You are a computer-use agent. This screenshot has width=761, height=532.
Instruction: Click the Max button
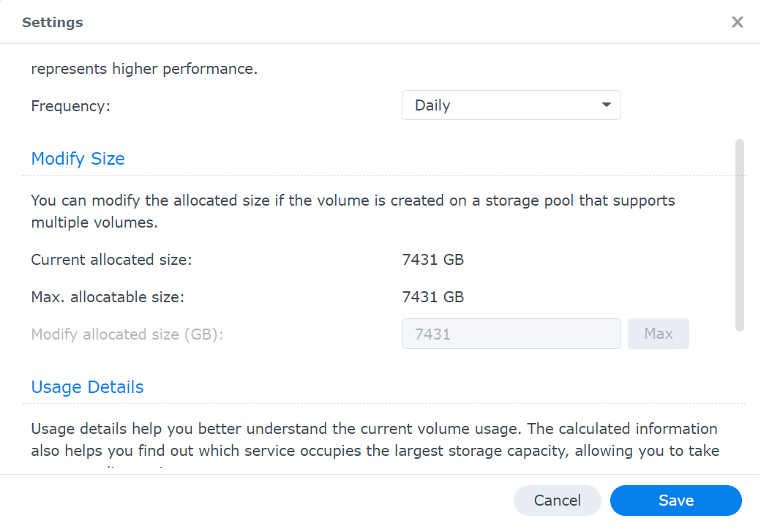[x=658, y=334]
